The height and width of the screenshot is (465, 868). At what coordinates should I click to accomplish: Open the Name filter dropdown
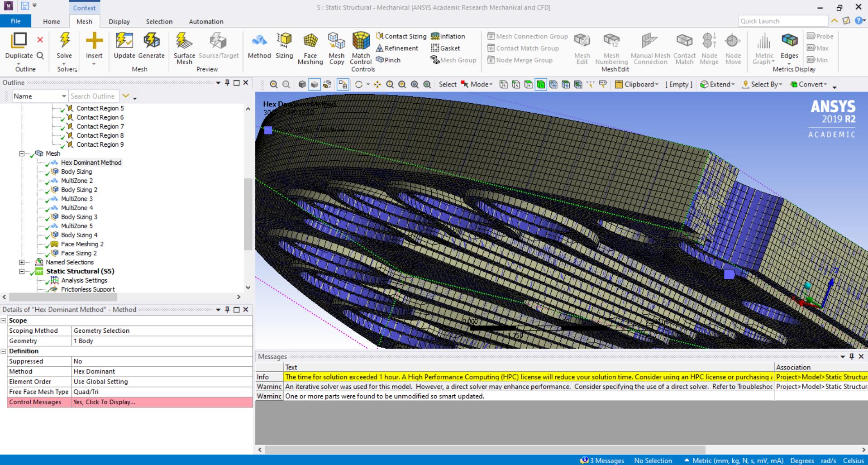64,96
